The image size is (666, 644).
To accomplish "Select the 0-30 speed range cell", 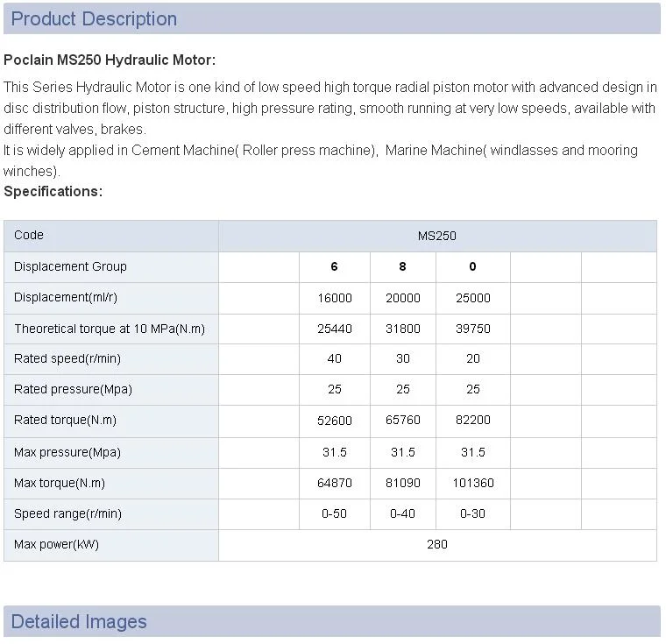I will pyautogui.click(x=472, y=513).
